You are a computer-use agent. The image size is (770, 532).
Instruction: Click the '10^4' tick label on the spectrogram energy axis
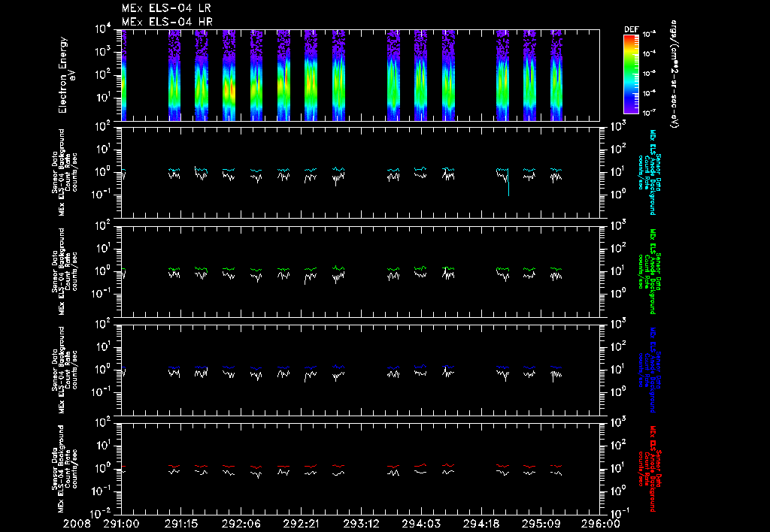pos(104,29)
